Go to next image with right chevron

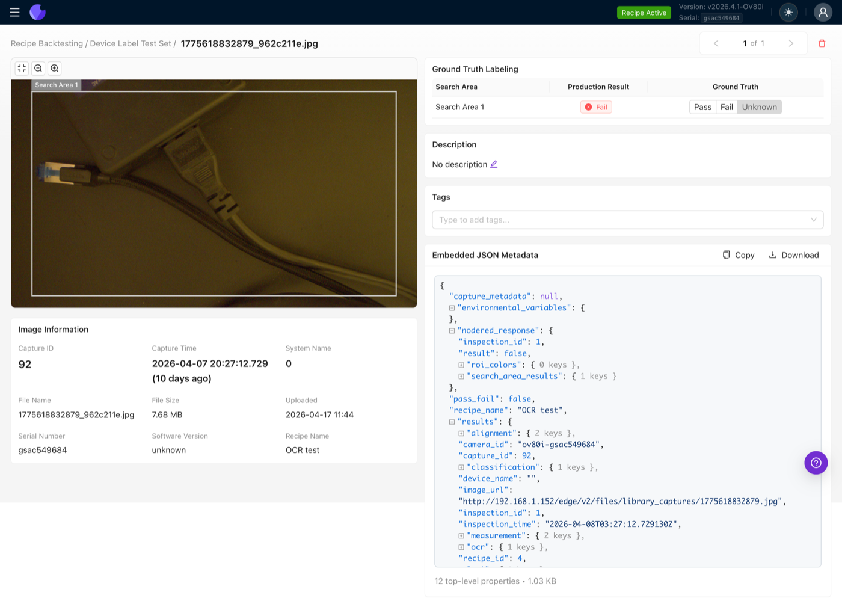(x=791, y=43)
